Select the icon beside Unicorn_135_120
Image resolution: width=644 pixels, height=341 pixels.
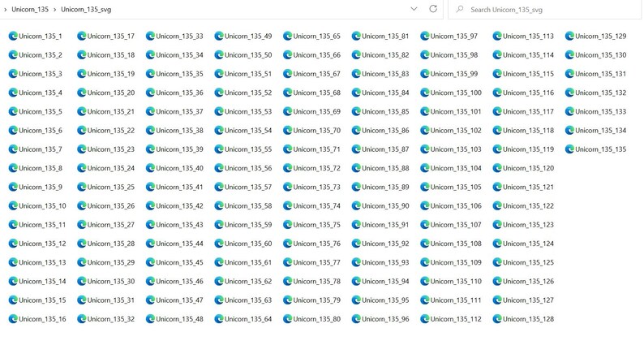(x=497, y=168)
